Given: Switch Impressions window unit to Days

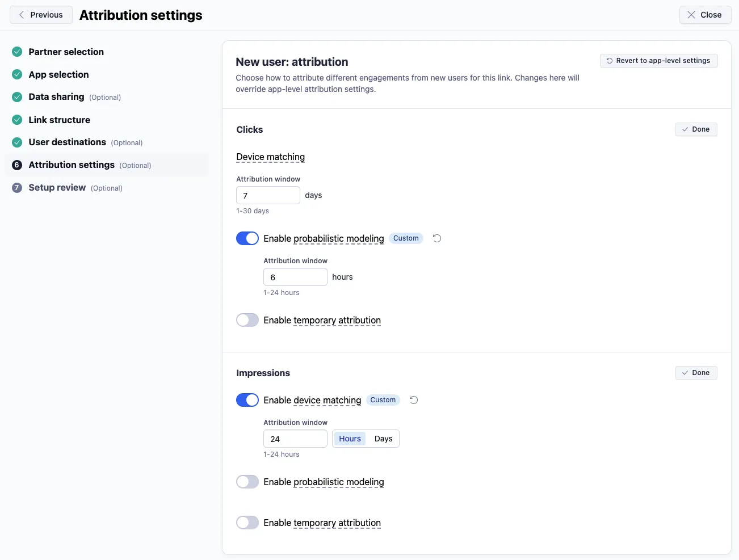Looking at the screenshot, I should (383, 439).
